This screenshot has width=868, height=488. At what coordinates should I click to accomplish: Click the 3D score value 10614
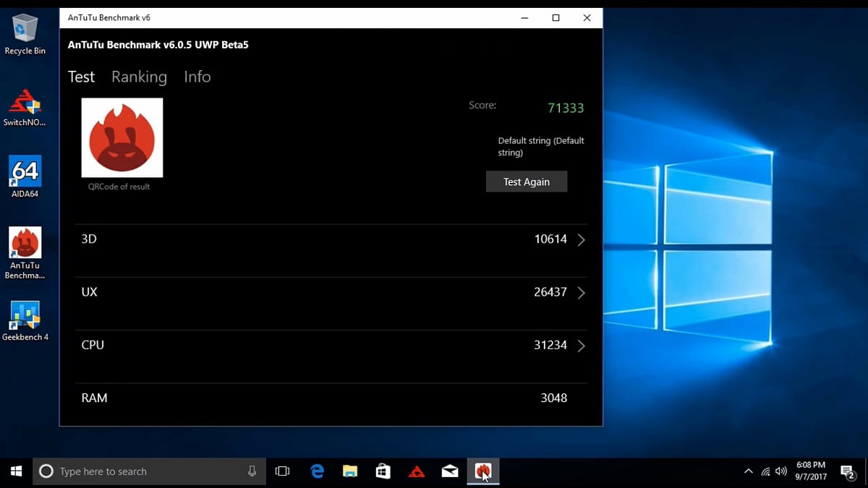pyautogui.click(x=550, y=239)
